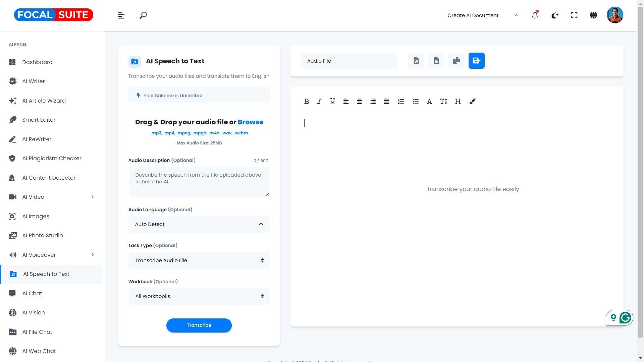Go to AI Plagiarism Checker
Image resolution: width=644 pixels, height=362 pixels.
pyautogui.click(x=52, y=158)
